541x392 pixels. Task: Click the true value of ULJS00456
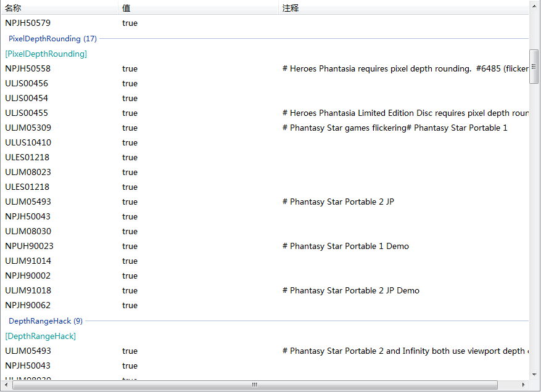[130, 83]
